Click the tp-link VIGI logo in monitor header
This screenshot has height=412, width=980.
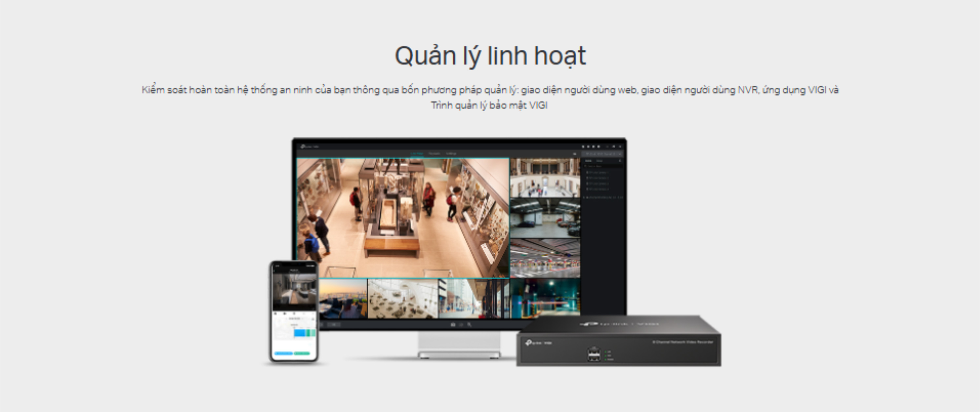pyautogui.click(x=309, y=147)
